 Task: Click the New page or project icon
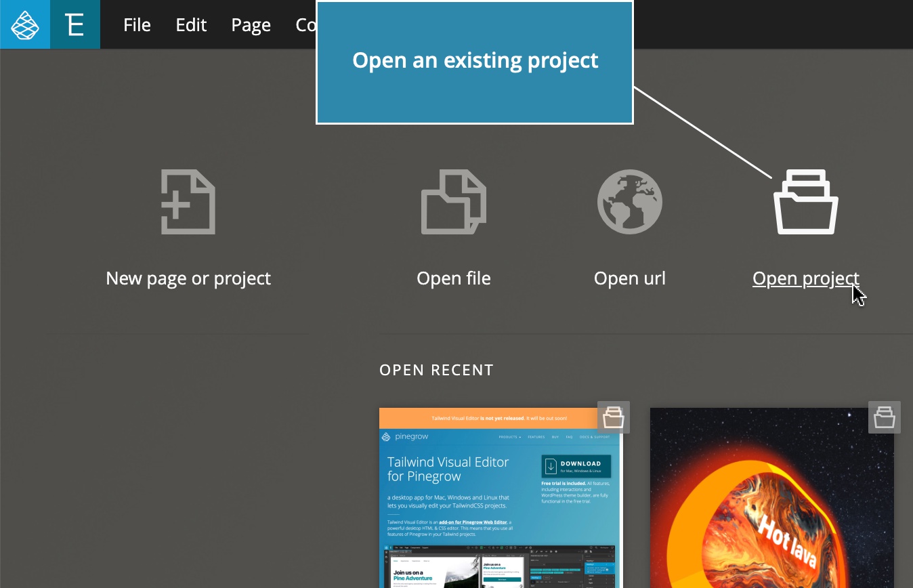188,202
